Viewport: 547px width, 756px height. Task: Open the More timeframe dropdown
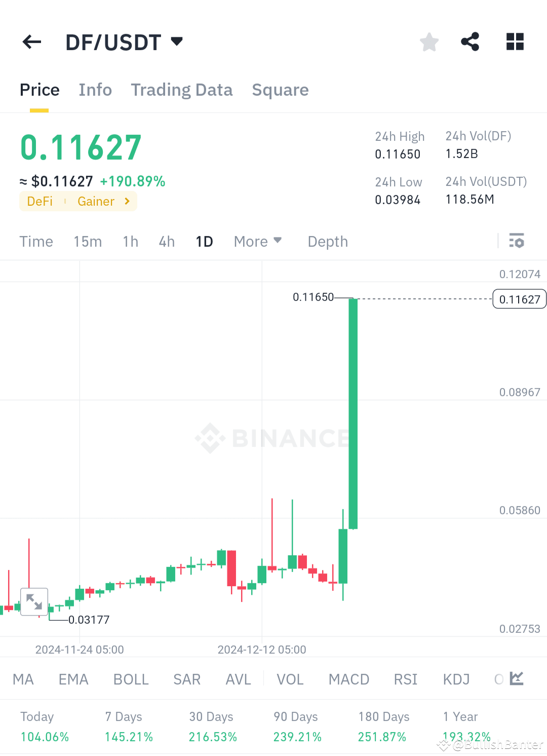[257, 241]
